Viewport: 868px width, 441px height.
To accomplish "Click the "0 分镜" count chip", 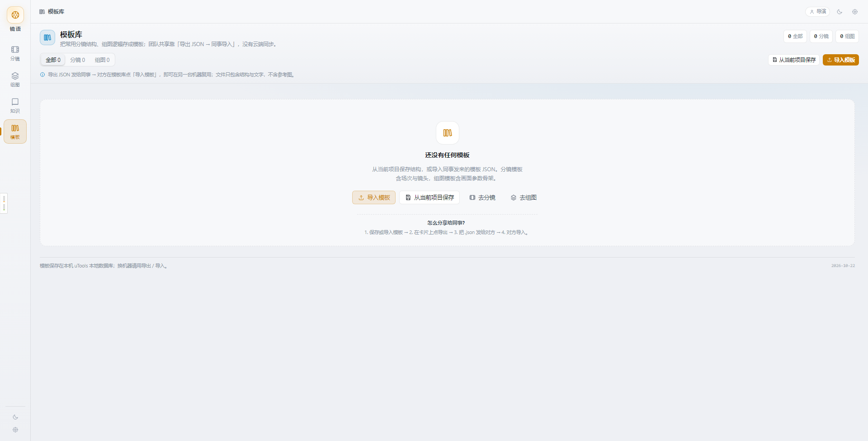I will (x=821, y=36).
